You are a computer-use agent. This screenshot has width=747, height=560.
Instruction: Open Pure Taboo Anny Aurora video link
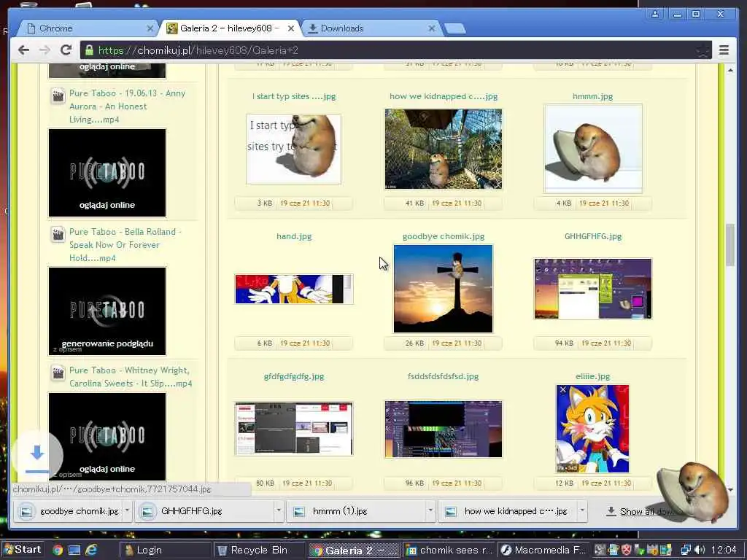click(x=127, y=106)
